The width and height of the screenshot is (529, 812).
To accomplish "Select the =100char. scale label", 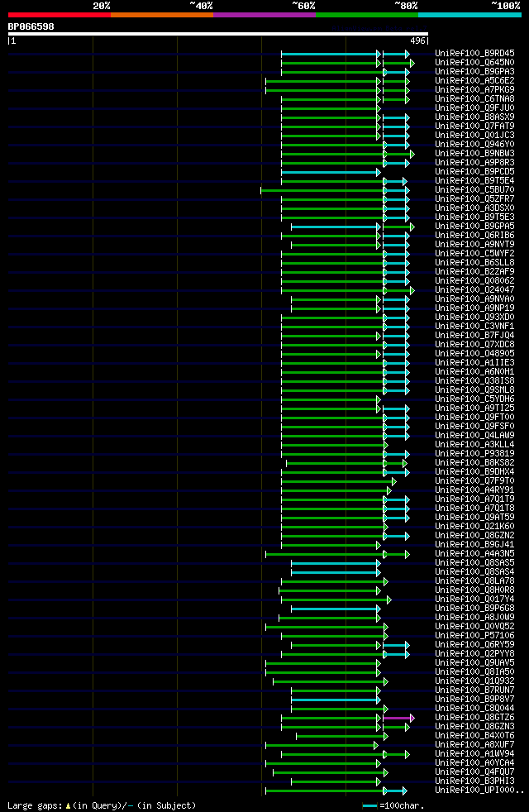I will click(x=402, y=805).
